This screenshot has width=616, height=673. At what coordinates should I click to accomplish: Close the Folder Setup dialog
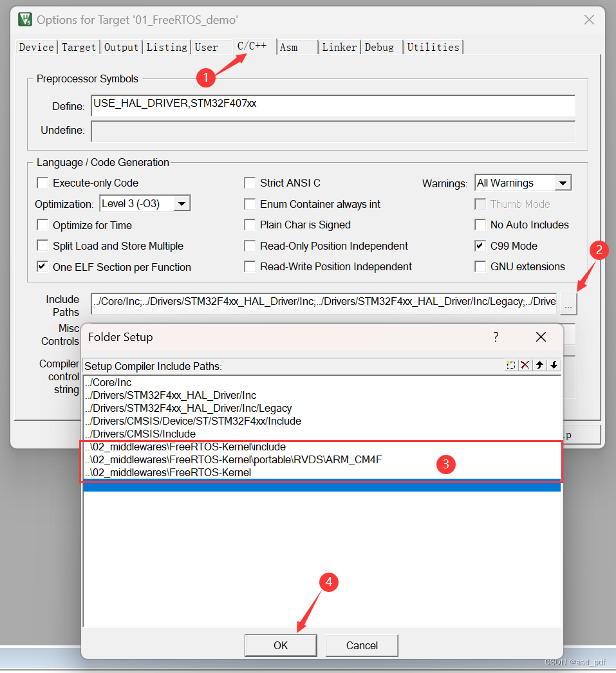(541, 337)
